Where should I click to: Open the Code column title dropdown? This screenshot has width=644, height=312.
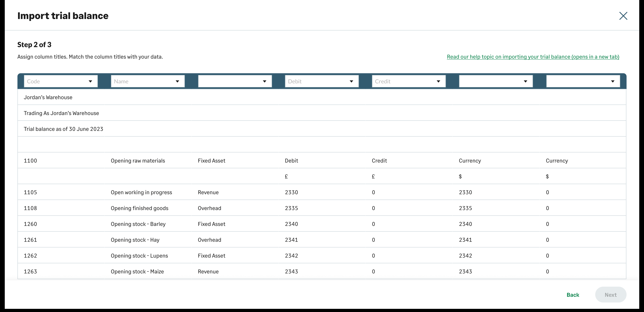tap(61, 81)
